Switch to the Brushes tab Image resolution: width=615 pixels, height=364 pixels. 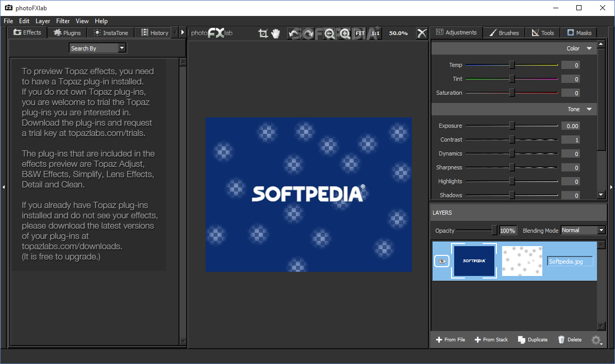[504, 33]
